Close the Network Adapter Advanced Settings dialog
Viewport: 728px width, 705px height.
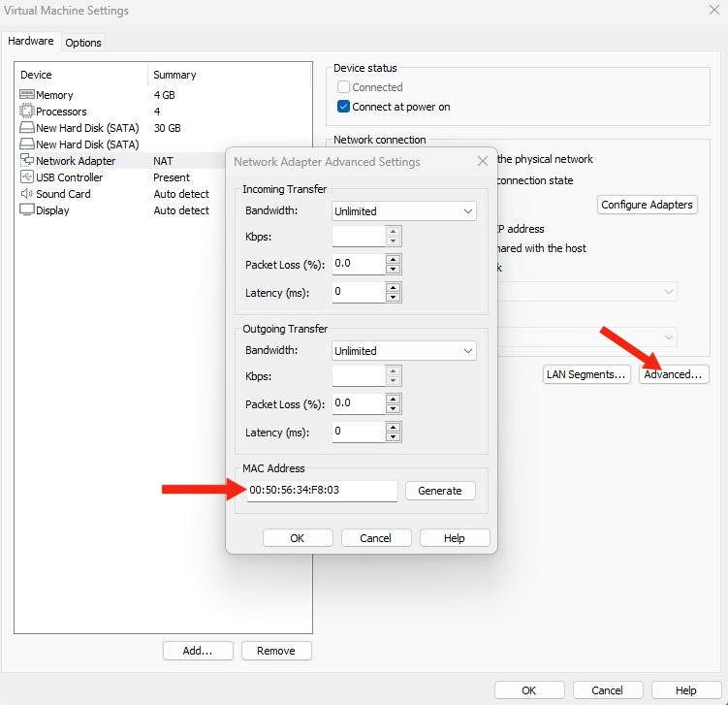pyautogui.click(x=482, y=162)
